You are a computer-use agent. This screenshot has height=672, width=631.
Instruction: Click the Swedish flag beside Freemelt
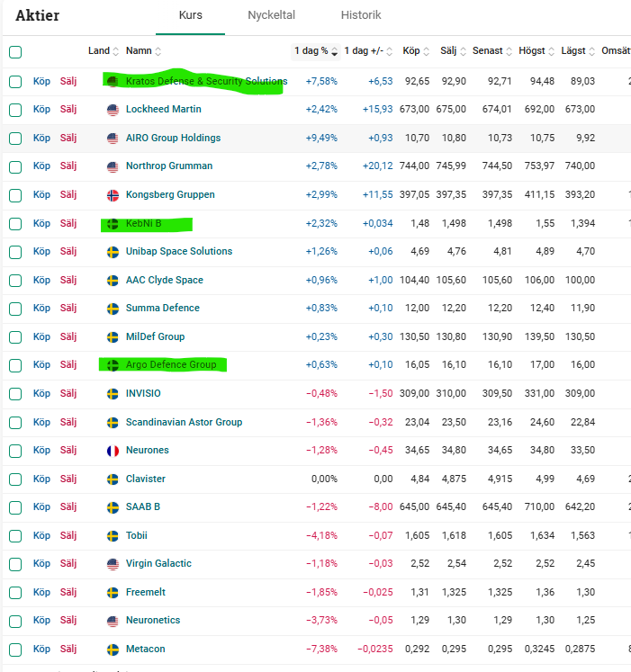tap(113, 592)
